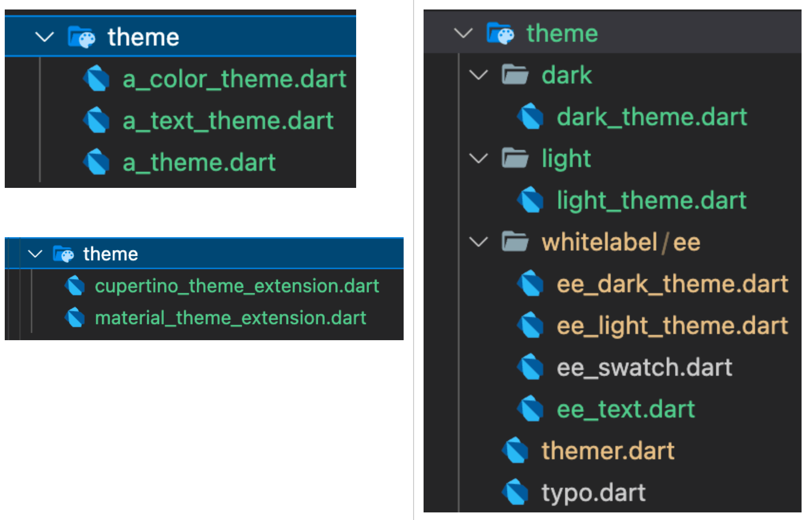This screenshot has width=812, height=520.
Task: Collapse the light folder
Action: [478, 158]
